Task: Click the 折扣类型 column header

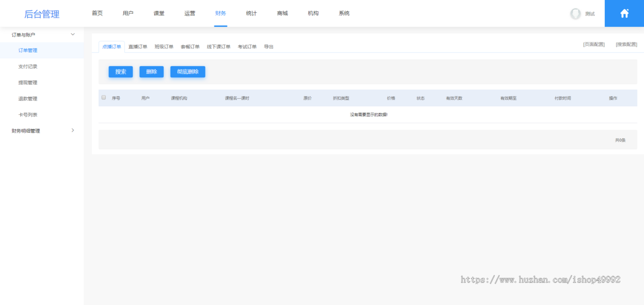Action: (341, 98)
